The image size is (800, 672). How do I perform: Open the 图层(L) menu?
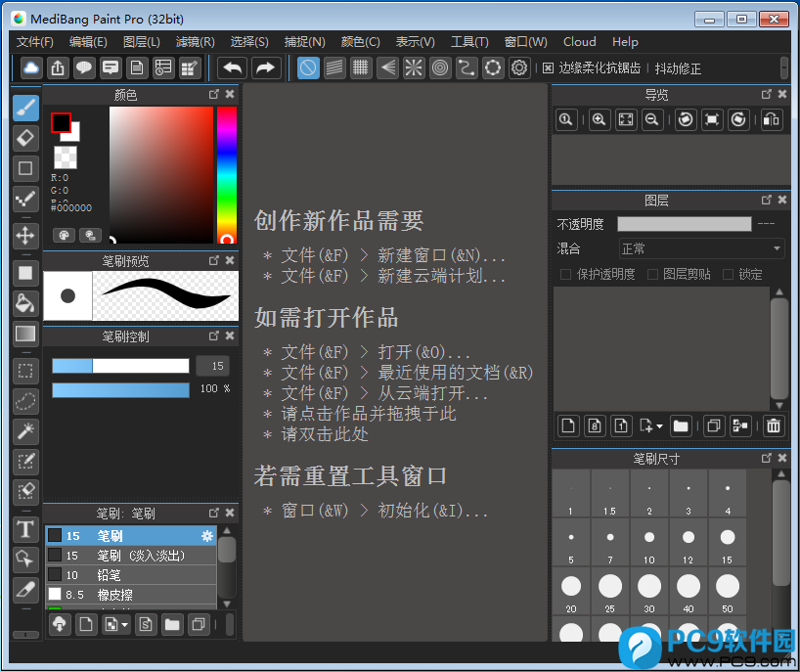tap(142, 42)
